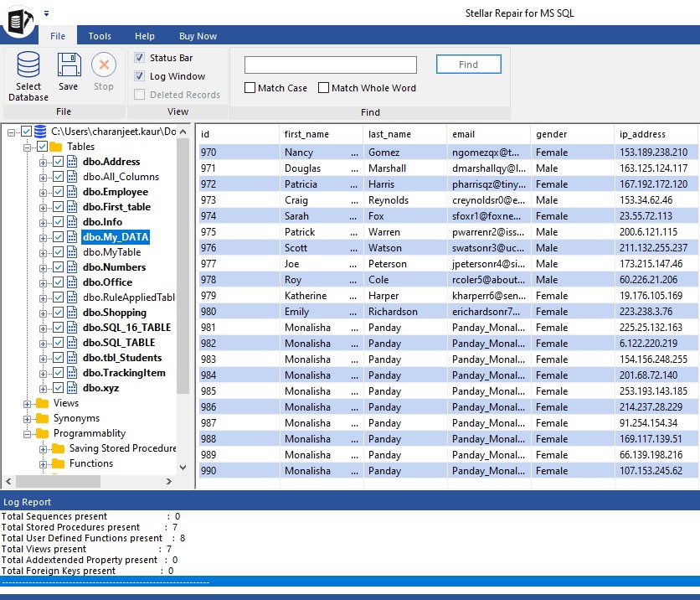Image resolution: width=700 pixels, height=600 pixels.
Task: Enable Match Case checkbox
Action: (x=250, y=88)
